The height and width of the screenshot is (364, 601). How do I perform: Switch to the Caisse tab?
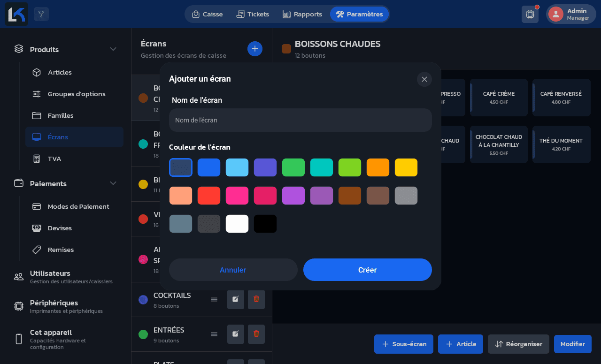[207, 14]
